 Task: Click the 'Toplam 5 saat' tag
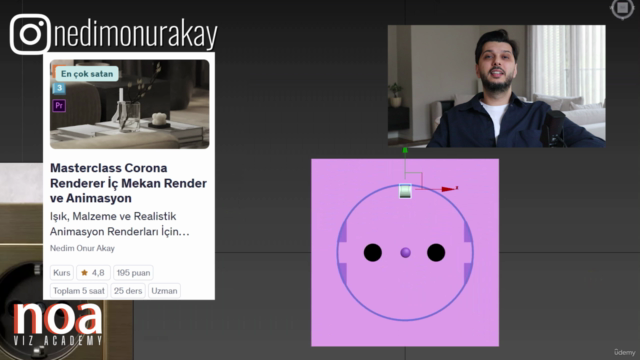click(x=79, y=291)
